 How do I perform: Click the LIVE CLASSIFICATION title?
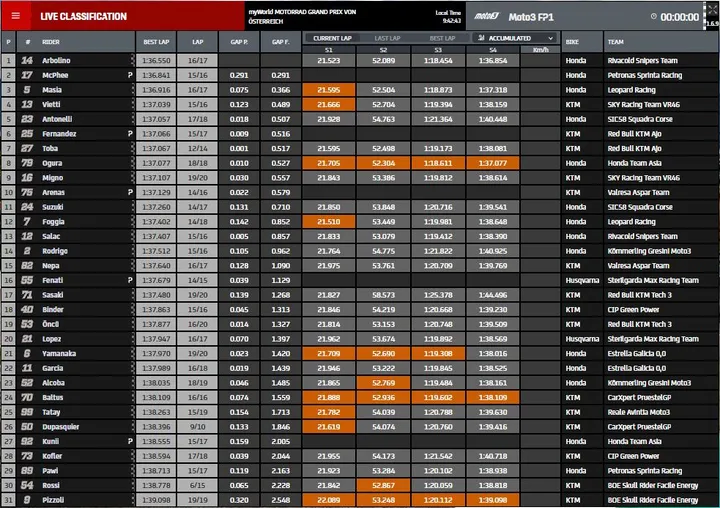point(83,17)
